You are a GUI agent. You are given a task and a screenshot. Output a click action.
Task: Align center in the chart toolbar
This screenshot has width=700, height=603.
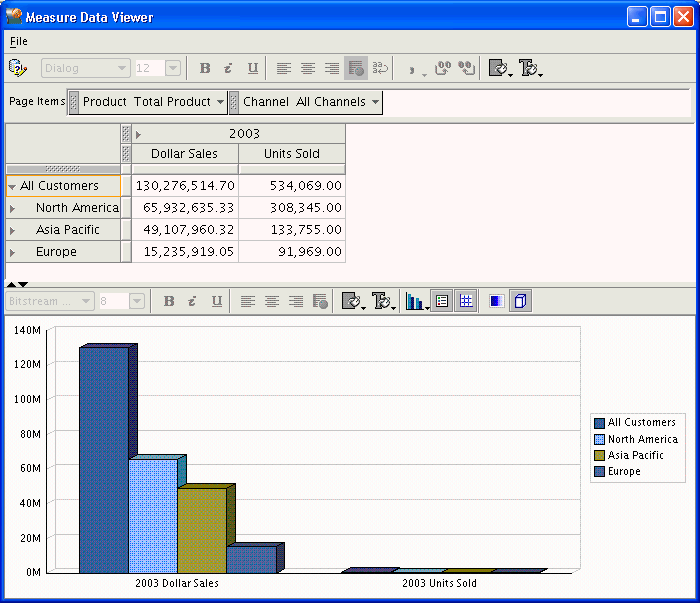pos(272,301)
